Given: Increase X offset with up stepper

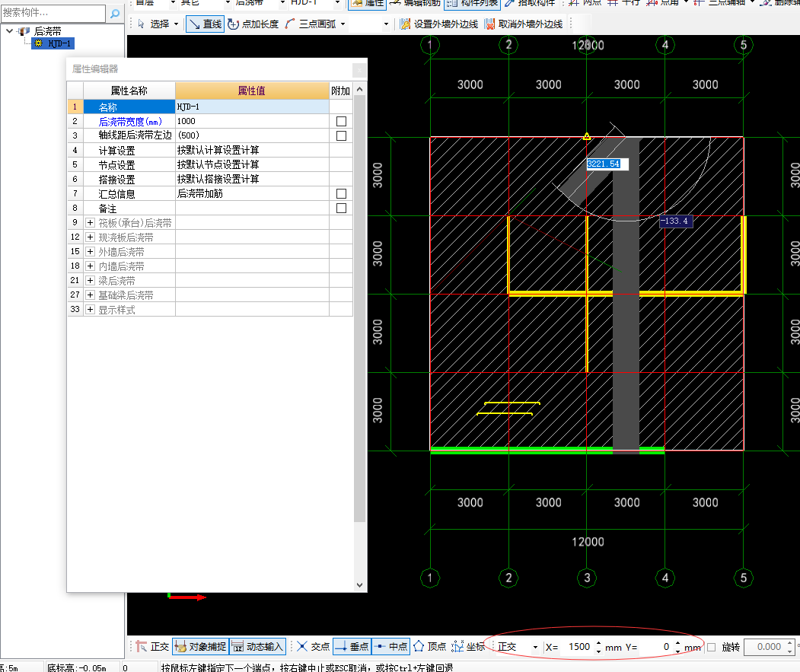Looking at the screenshot, I should [598, 643].
